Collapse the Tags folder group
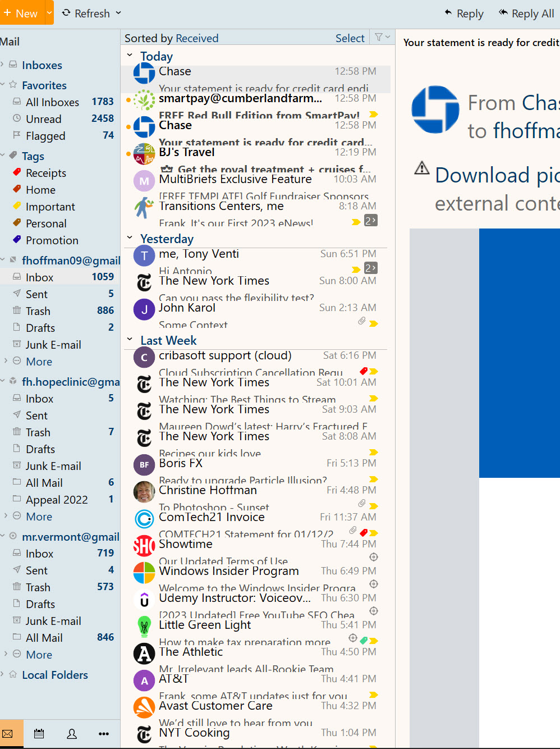This screenshot has width=560, height=749. [x=2, y=156]
